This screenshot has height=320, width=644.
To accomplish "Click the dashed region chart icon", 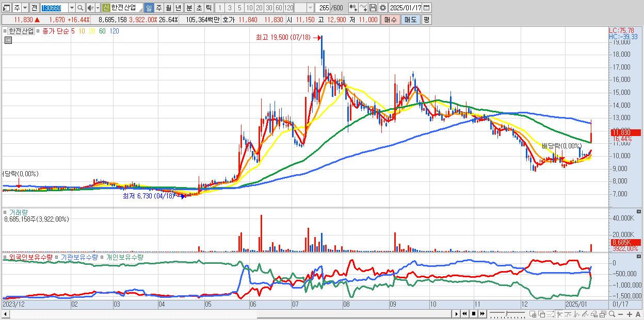I will (550, 314).
